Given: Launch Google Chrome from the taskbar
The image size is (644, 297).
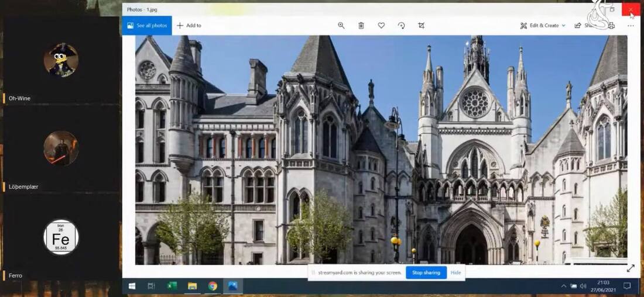Looking at the screenshot, I should 213,286.
